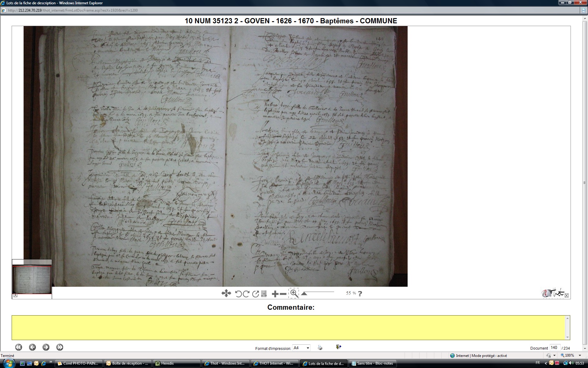
Task: Click the print document icon
Action: pos(320,347)
